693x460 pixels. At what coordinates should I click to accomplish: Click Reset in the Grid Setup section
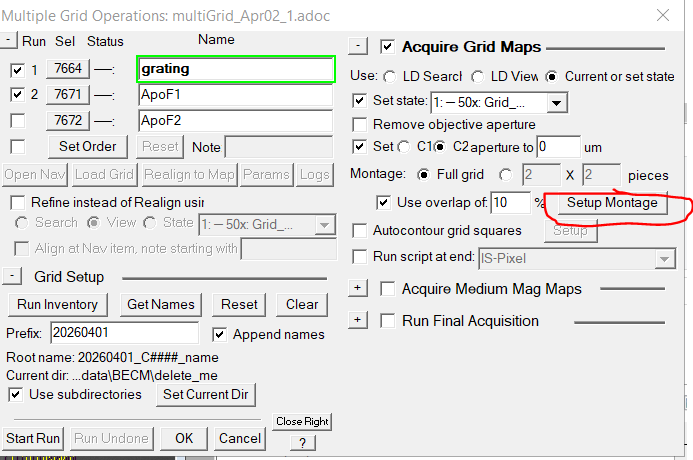239,305
